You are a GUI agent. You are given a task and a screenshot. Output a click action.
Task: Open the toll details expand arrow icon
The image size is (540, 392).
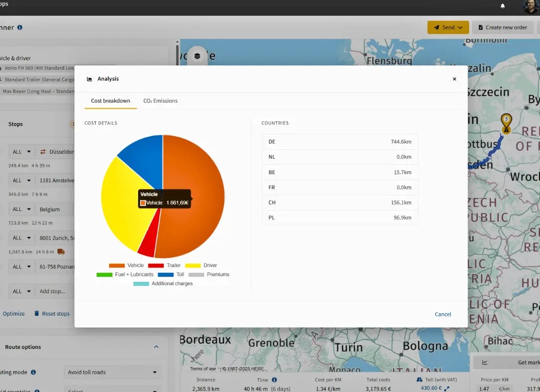[447, 389]
